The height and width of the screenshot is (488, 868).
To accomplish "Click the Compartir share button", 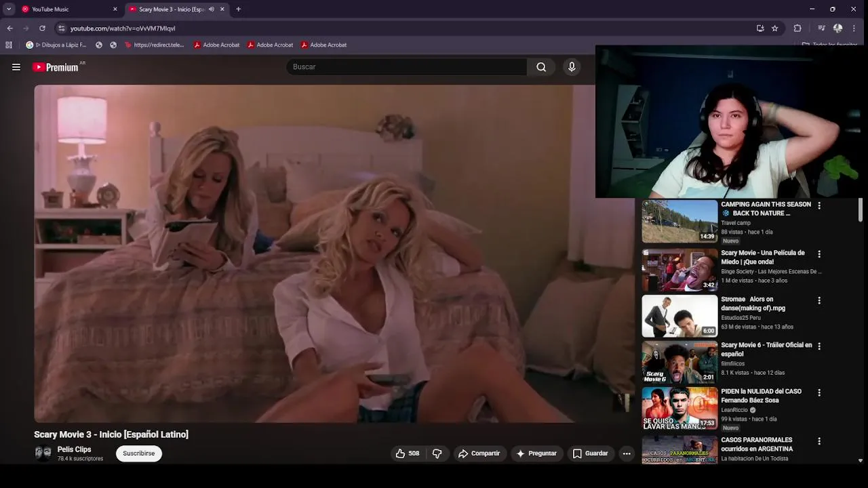I will 479,453.
